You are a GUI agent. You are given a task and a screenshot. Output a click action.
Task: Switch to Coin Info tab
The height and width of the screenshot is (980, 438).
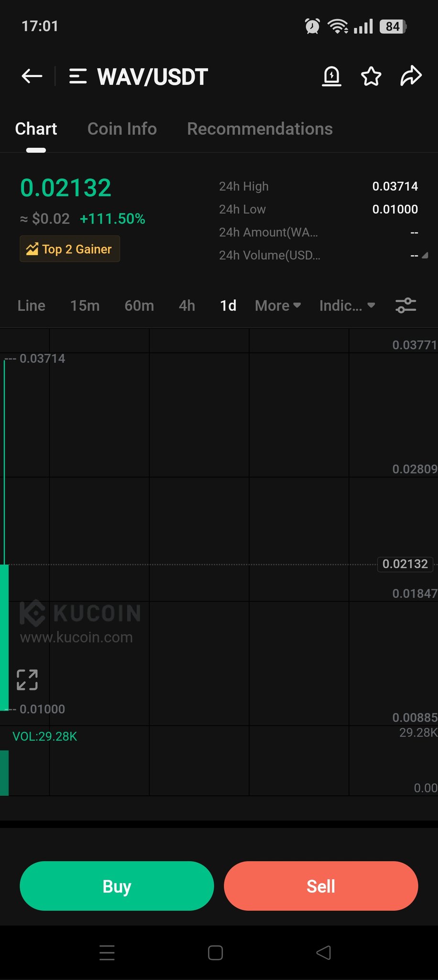122,129
